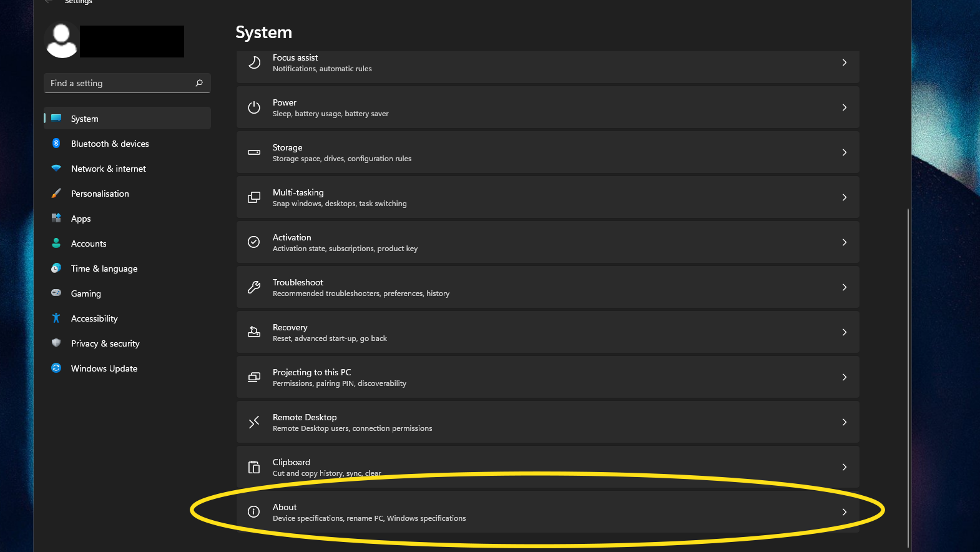Image resolution: width=980 pixels, height=552 pixels.
Task: Click the Storage drive icon
Action: click(x=254, y=152)
